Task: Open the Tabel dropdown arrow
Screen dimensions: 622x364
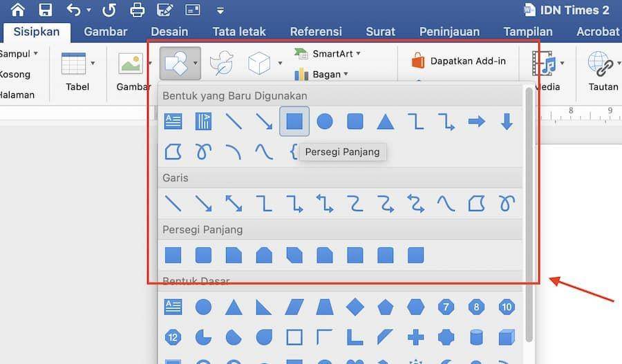Action: tap(93, 63)
